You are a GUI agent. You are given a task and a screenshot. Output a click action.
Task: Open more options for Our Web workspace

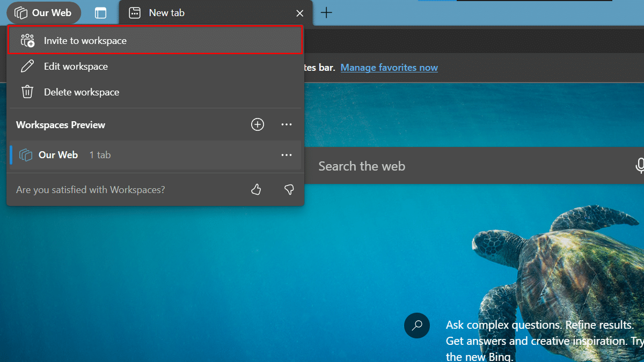[x=287, y=155]
